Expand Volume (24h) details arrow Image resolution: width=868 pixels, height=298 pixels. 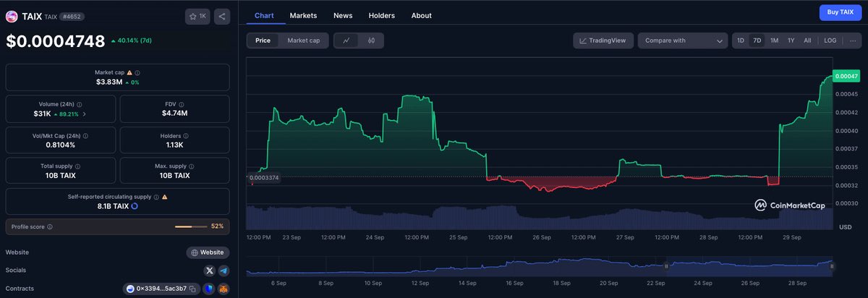(x=84, y=114)
